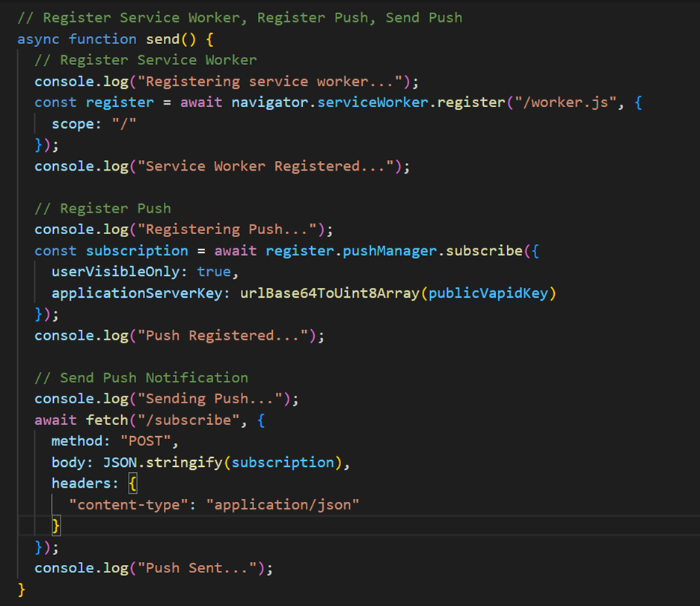Image resolution: width=700 pixels, height=606 pixels.
Task: Click the 'function' keyword
Action: coord(102,40)
